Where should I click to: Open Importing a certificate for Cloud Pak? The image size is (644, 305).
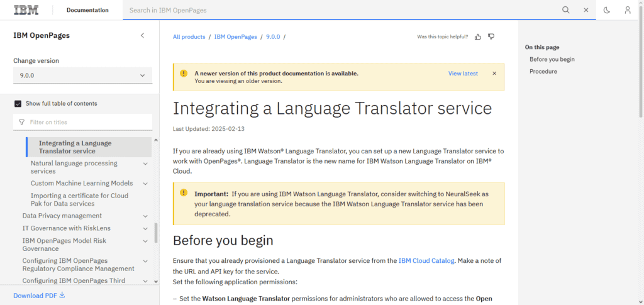79,199
